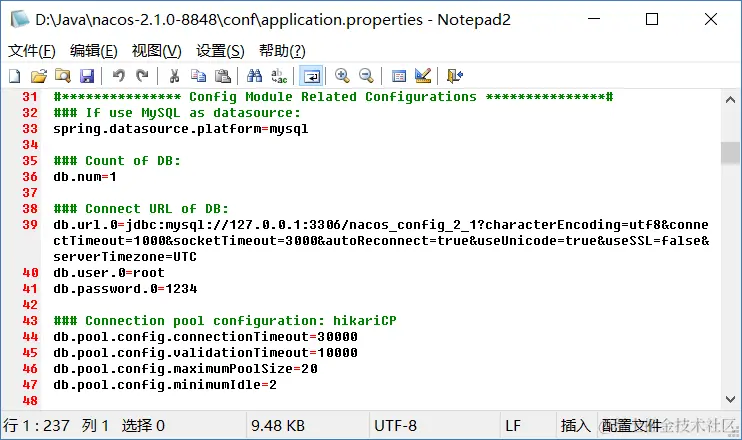Cut selection with the scissors icon
742x440 pixels.
(x=175, y=76)
